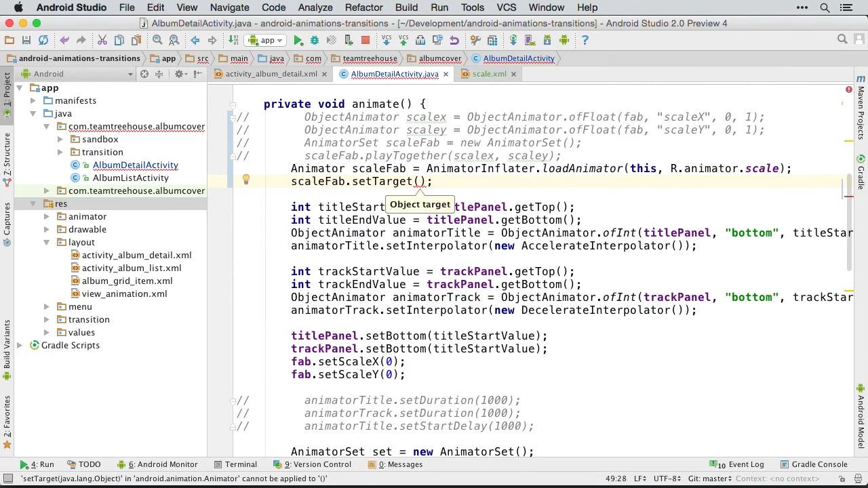Open the TODO tool window
The width and height of the screenshot is (868, 488).
84,464
